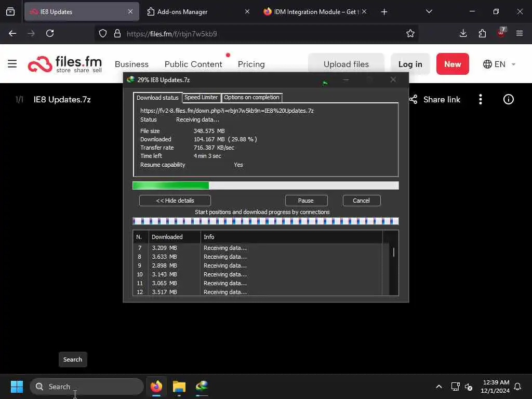Expand the EN language dropdown
Viewport: 532px width, 399px height.
513,64
